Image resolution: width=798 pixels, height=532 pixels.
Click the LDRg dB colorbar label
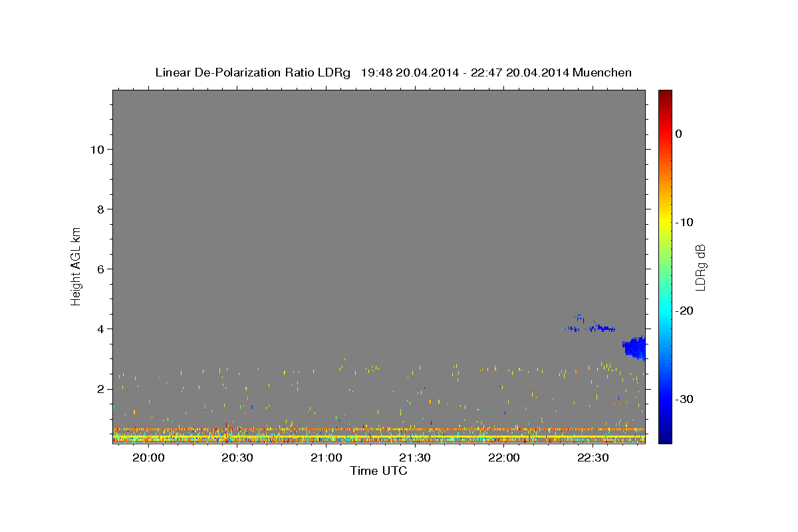(x=700, y=267)
